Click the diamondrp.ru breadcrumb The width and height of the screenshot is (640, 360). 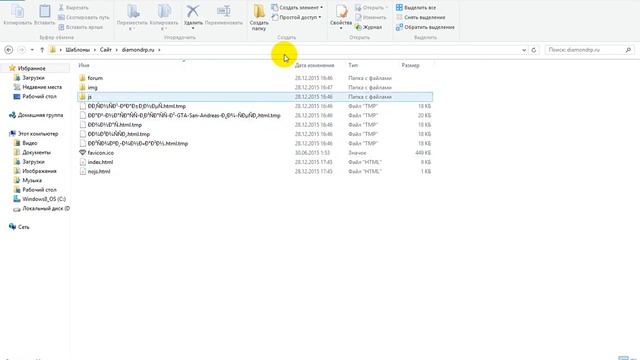click(x=138, y=50)
